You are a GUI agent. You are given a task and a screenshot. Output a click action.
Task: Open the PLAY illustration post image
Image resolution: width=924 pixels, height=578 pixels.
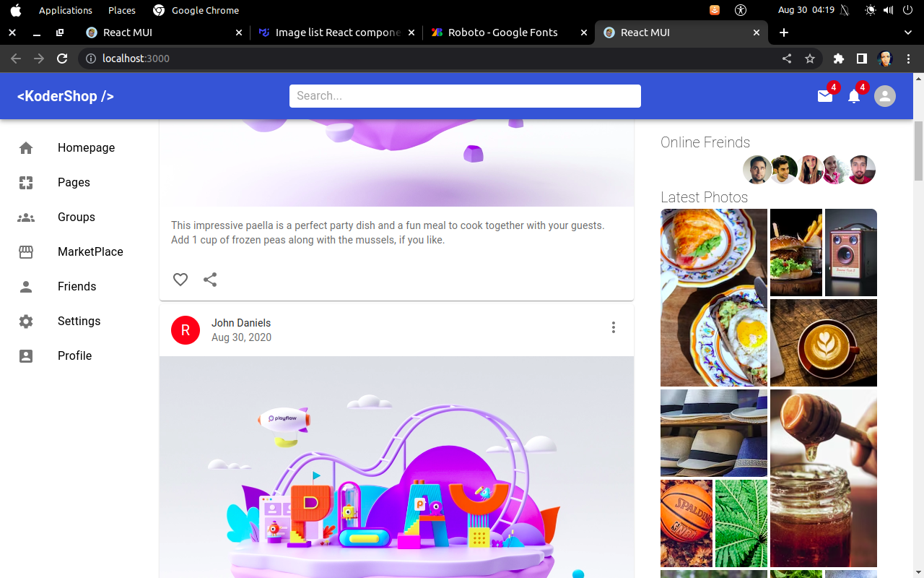[396, 467]
